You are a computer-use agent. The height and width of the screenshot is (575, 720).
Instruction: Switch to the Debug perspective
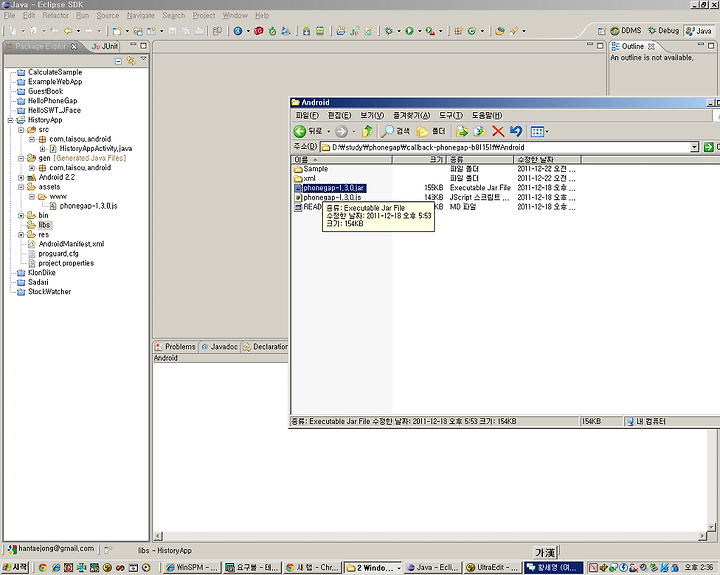tap(663, 31)
